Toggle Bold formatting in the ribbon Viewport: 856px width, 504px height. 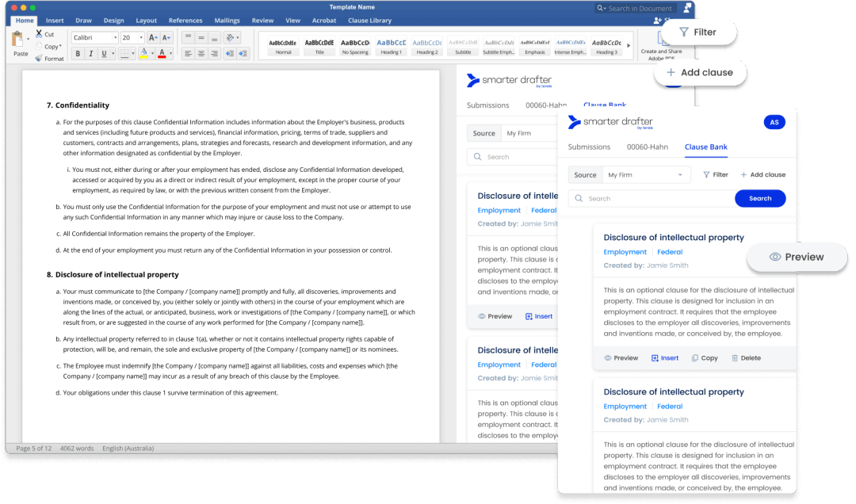[x=78, y=54]
